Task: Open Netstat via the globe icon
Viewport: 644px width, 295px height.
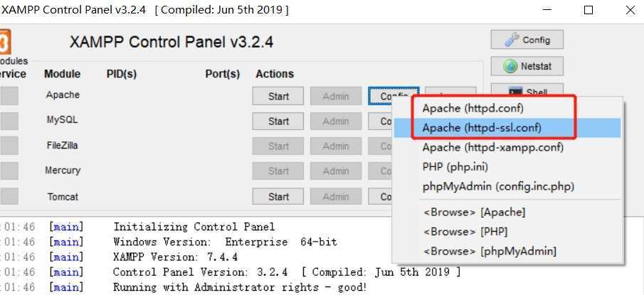Action: [527, 66]
